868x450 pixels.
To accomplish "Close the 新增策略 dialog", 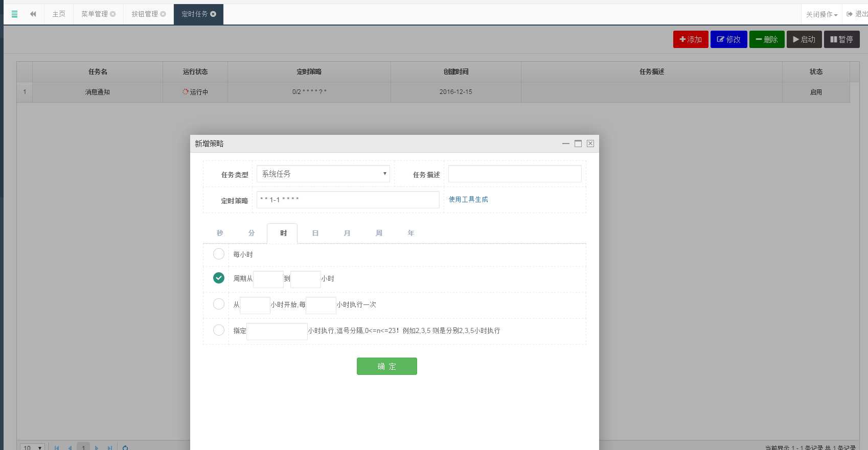I will (x=590, y=144).
